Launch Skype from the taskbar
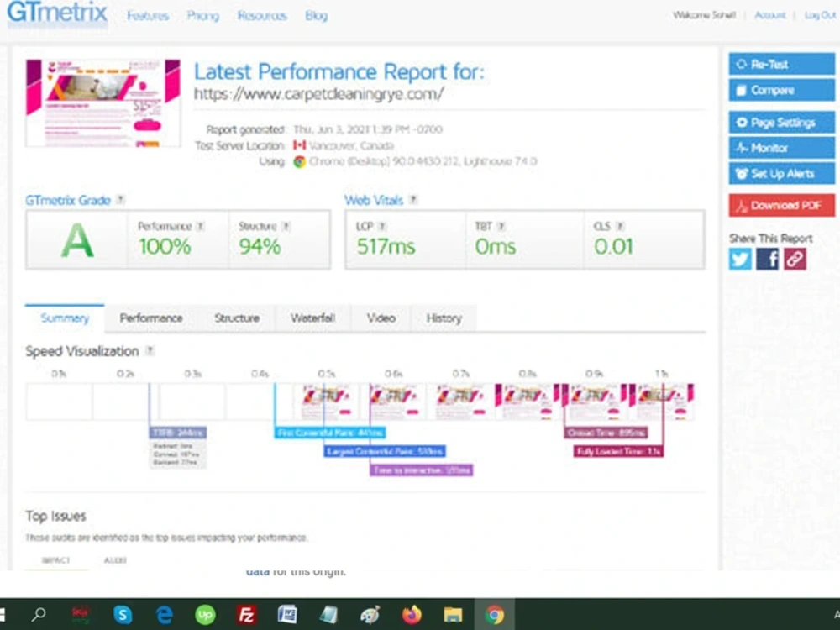840x630 pixels. tap(123, 614)
